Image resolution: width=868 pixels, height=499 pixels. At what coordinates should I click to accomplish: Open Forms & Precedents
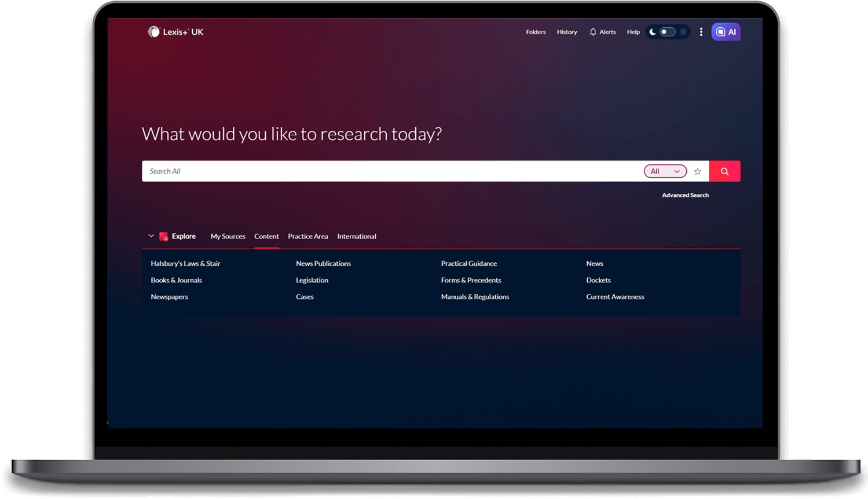tap(471, 280)
